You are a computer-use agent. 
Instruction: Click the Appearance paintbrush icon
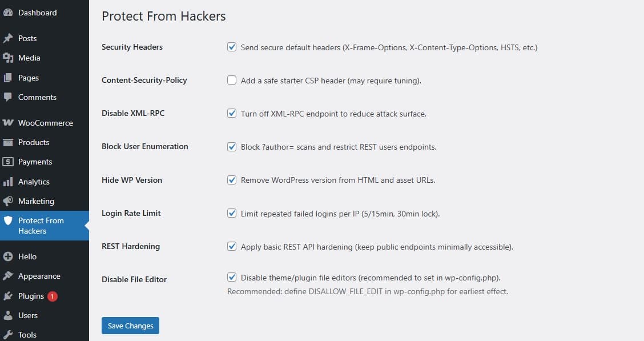coord(8,276)
